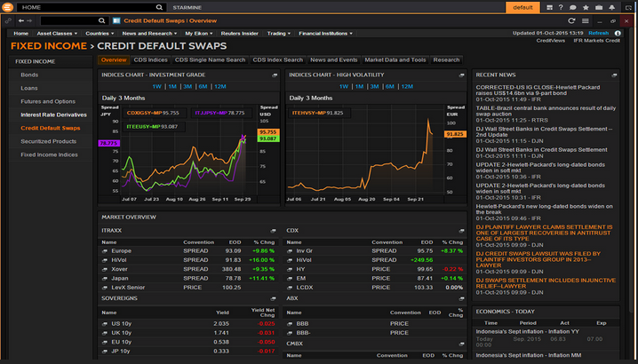Click the search magnifier in HOME box
Screen dimensions: 638x364
(x=159, y=7)
